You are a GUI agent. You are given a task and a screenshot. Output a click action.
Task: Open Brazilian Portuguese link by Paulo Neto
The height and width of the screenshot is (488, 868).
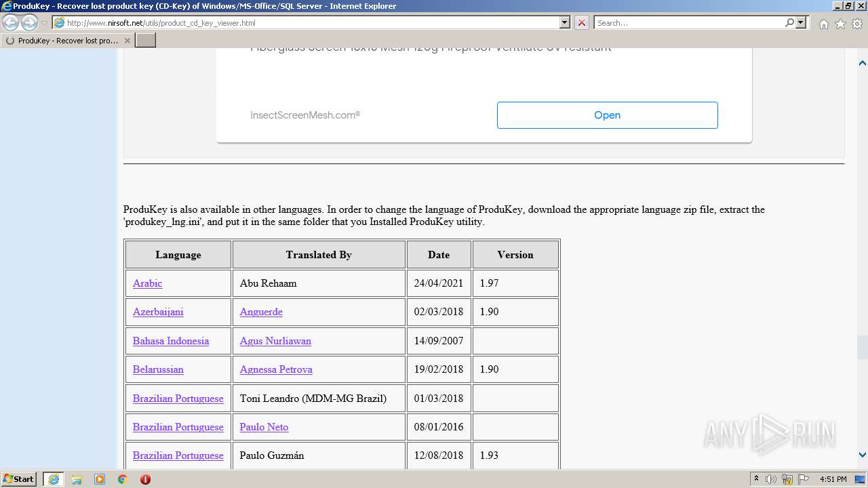click(x=178, y=427)
